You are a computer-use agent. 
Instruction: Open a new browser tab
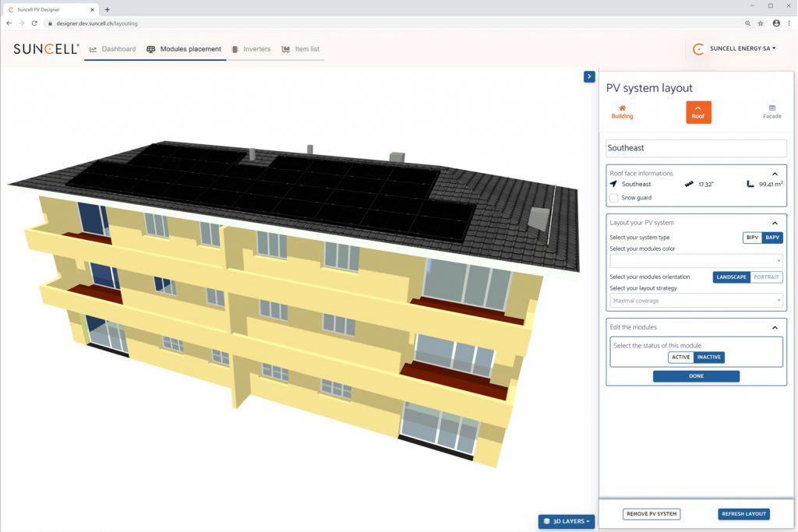(x=107, y=9)
